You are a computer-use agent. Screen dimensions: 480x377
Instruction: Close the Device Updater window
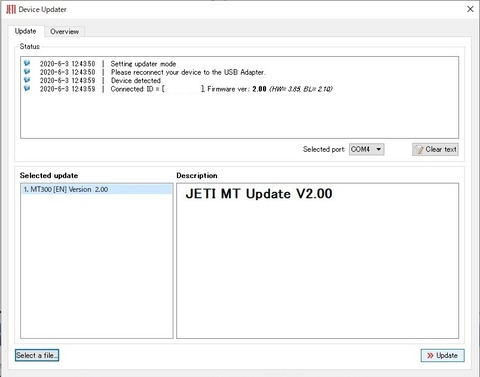(x=470, y=9)
